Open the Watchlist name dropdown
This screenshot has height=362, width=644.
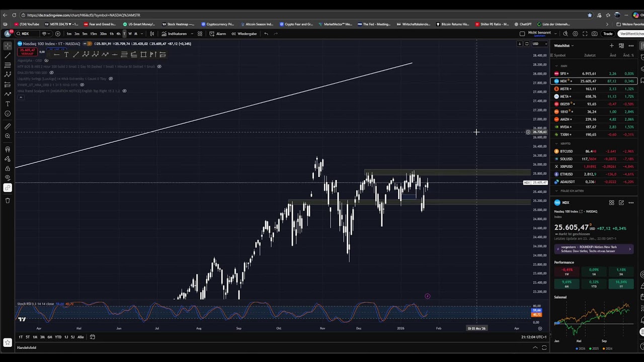click(x=563, y=46)
